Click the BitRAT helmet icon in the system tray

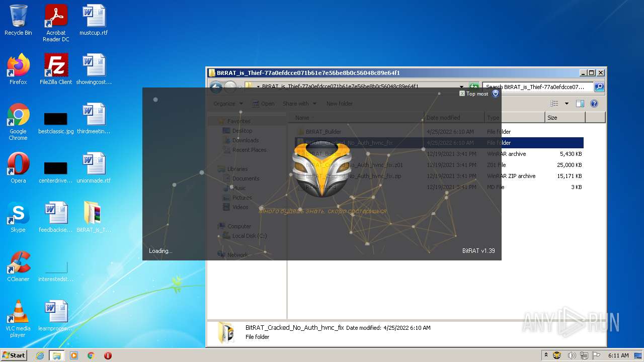(x=557, y=355)
